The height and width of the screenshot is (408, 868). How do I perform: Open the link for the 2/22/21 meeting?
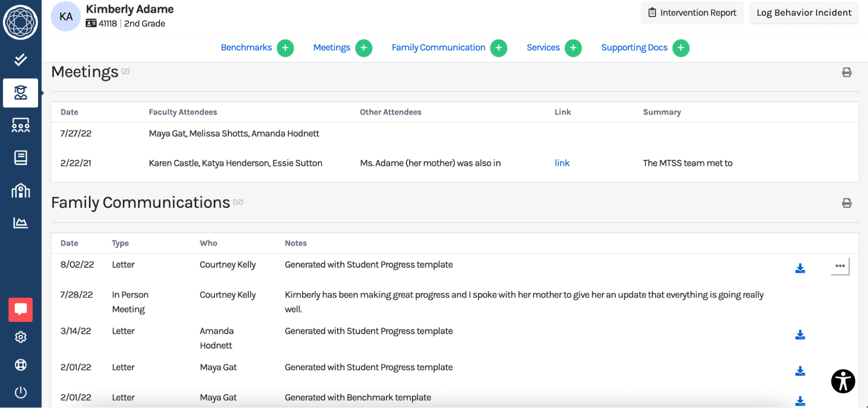click(x=562, y=163)
